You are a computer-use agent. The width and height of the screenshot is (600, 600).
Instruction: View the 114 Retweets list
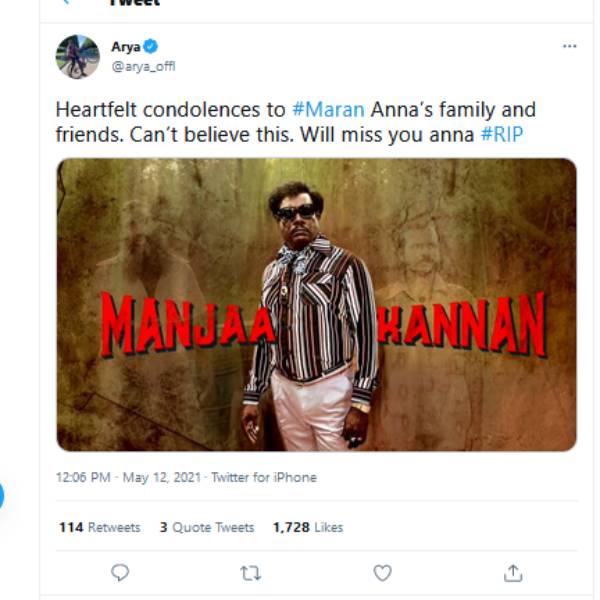pyautogui.click(x=99, y=527)
